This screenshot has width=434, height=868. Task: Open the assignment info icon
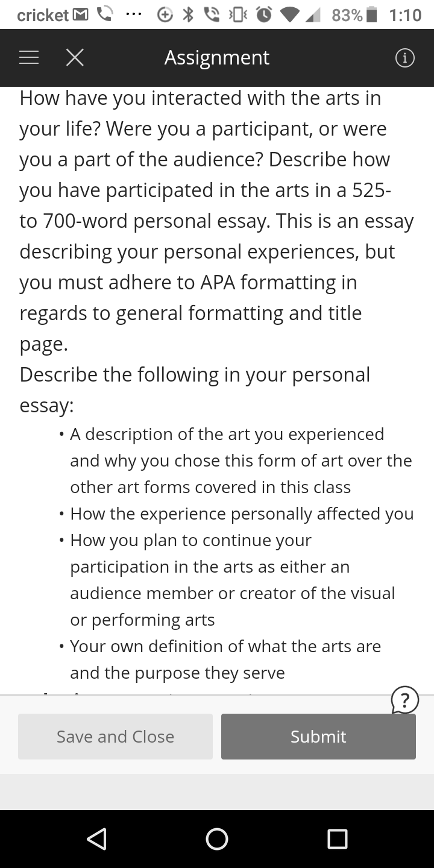(x=404, y=58)
